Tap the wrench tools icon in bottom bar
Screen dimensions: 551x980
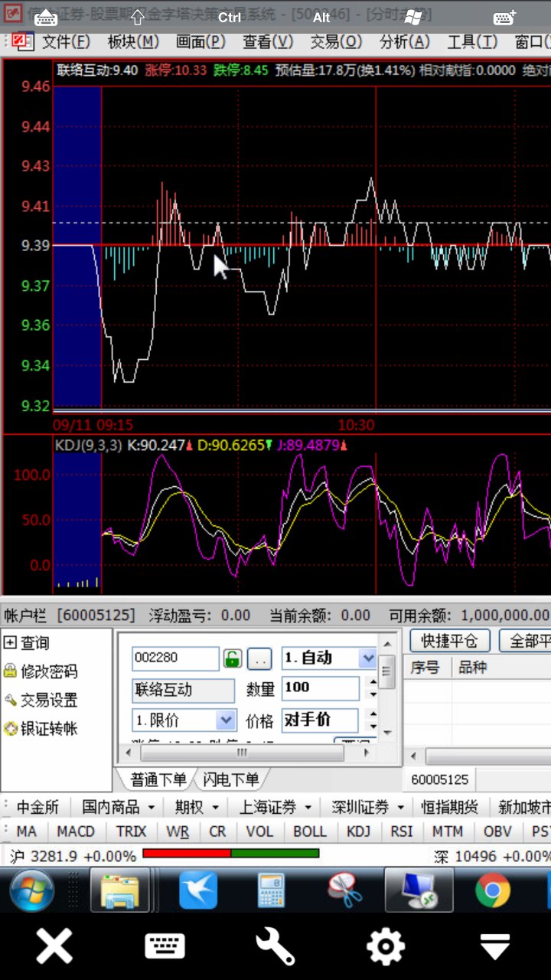click(x=275, y=946)
